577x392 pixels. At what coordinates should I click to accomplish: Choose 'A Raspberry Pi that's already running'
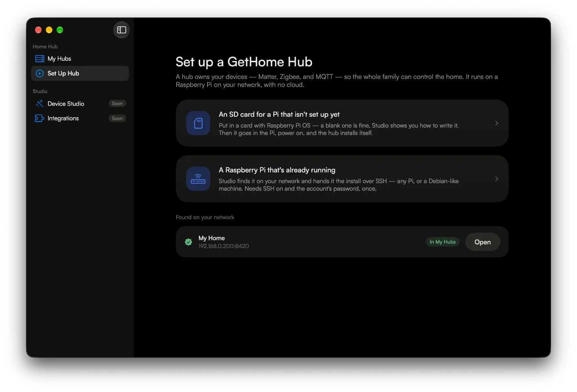[342, 179]
